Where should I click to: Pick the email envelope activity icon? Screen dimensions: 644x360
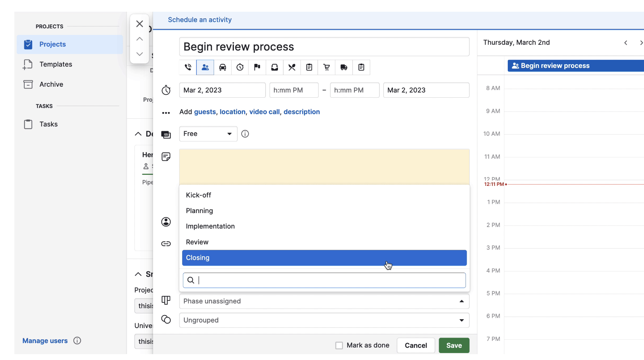tap(274, 67)
